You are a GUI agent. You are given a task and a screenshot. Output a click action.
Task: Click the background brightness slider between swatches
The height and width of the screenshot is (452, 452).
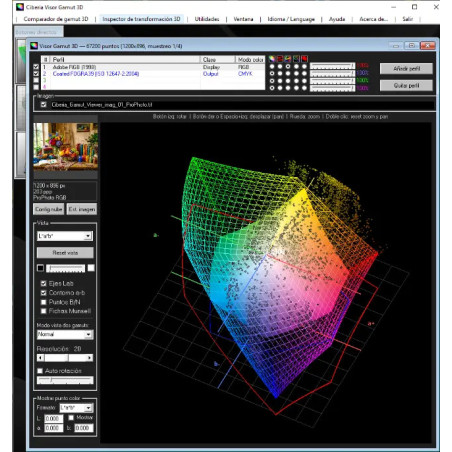pos(66,268)
